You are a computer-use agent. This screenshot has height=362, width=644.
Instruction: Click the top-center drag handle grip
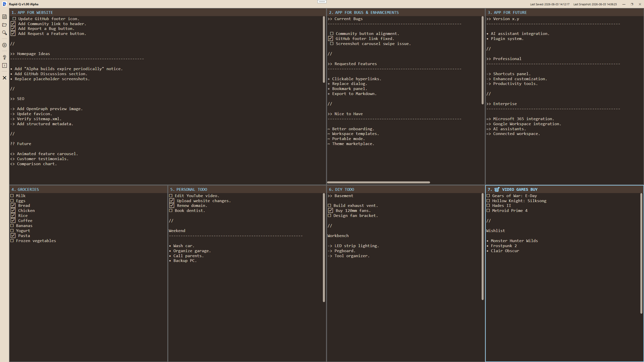pos(322,2)
